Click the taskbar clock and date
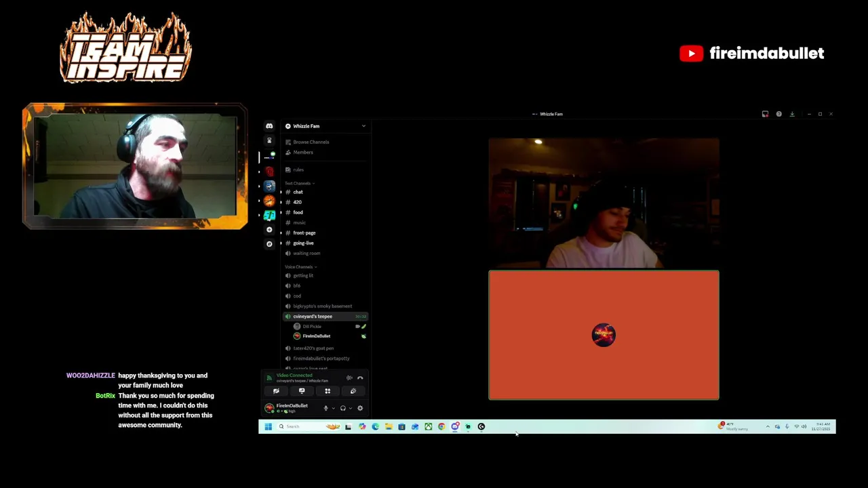868x488 pixels. coord(821,426)
